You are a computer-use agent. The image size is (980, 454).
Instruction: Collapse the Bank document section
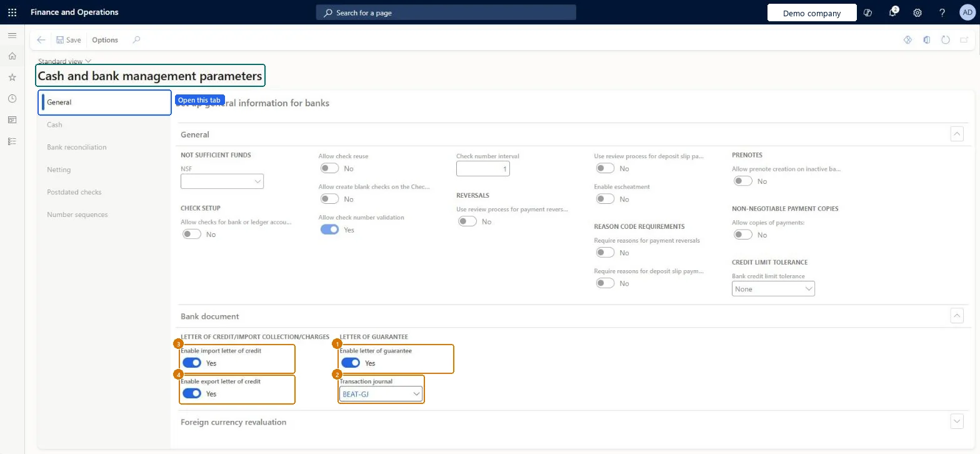pos(956,316)
